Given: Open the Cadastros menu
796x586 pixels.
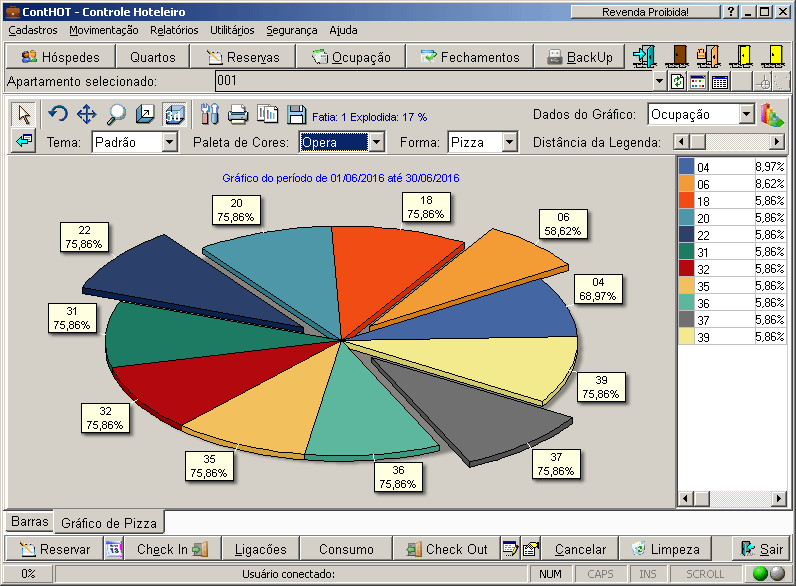Looking at the screenshot, I should (x=33, y=30).
